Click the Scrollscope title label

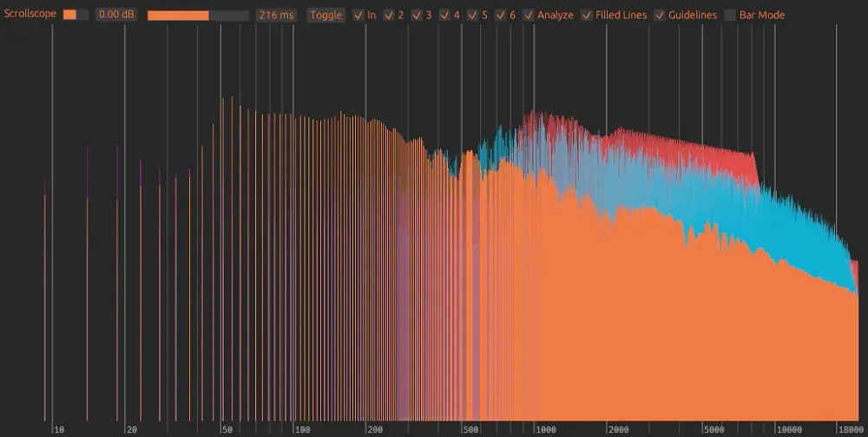[x=29, y=15]
